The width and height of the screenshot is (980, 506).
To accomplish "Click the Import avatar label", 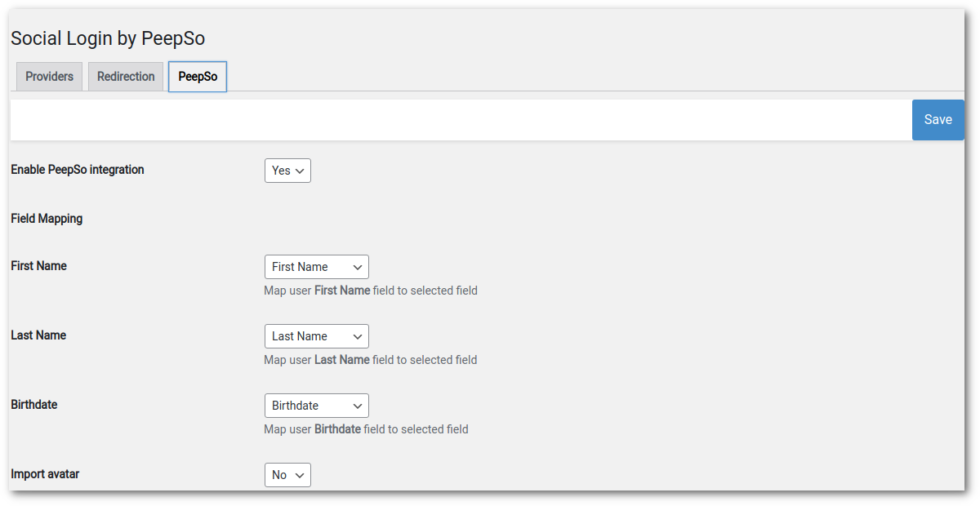I will [x=45, y=474].
